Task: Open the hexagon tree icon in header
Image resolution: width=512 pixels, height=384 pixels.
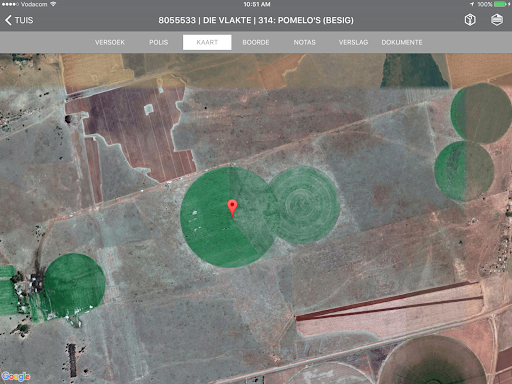Action: click(470, 20)
